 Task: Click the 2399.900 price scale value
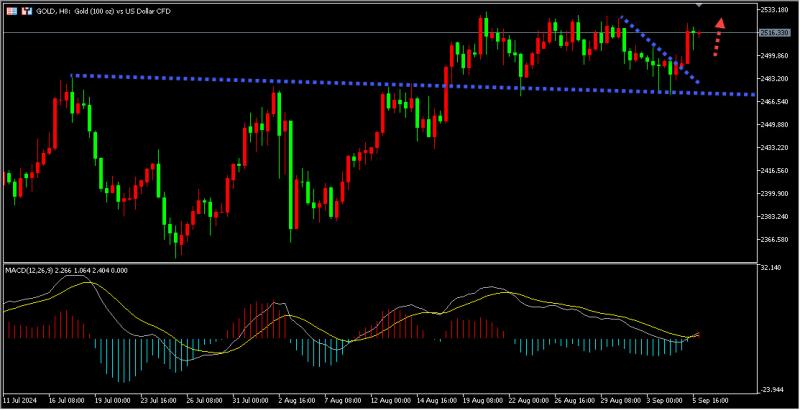(x=774, y=193)
